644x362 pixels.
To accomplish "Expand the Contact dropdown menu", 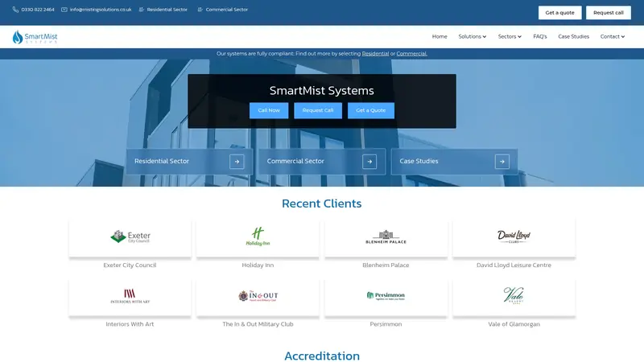I will point(613,36).
